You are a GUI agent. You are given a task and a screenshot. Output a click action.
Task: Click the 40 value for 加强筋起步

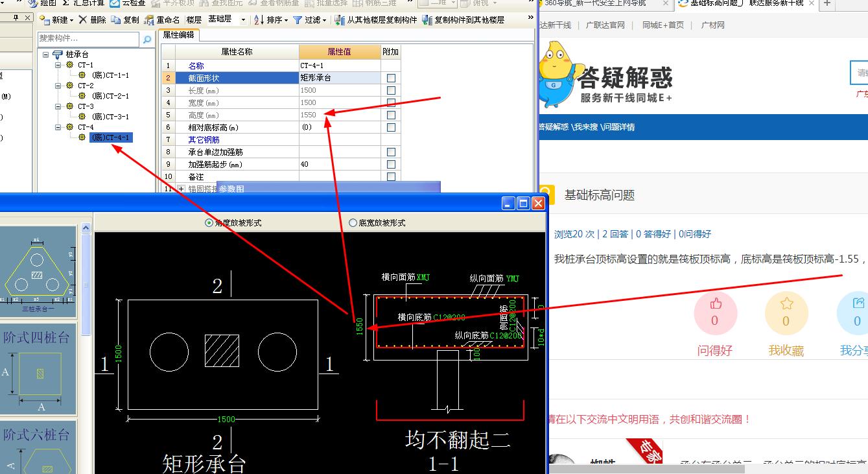click(340, 165)
